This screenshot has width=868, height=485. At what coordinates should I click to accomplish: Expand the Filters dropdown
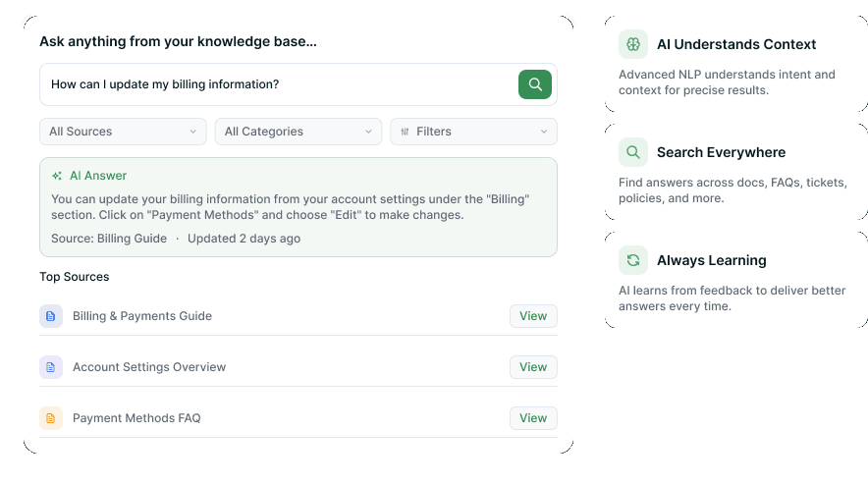click(474, 132)
